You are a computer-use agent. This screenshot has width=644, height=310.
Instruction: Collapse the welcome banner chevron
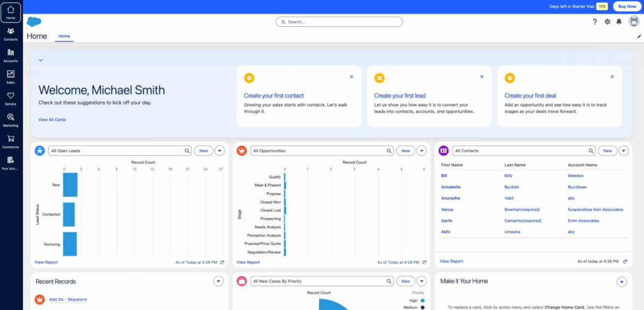pos(41,60)
